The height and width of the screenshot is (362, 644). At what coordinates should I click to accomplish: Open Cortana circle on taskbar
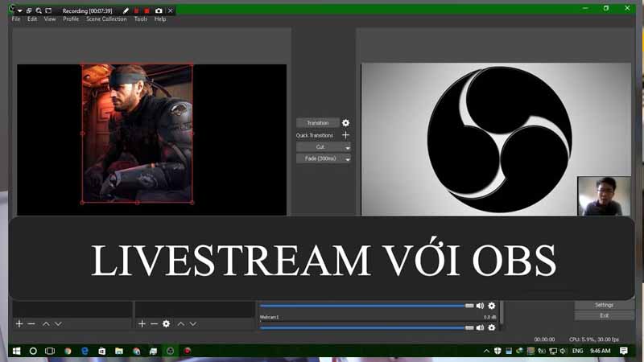(x=33, y=351)
